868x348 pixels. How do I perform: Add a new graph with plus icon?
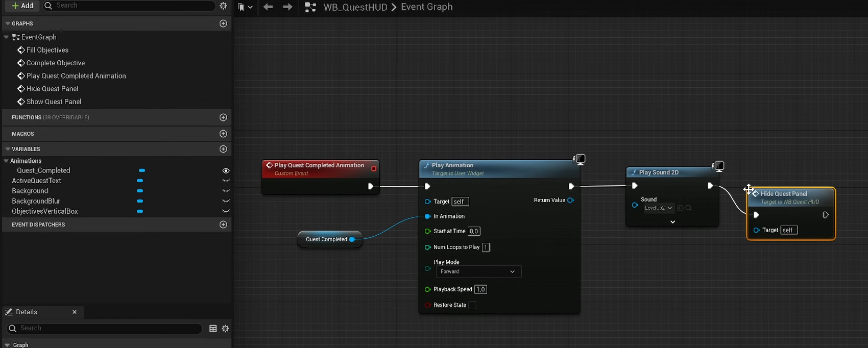coord(223,23)
